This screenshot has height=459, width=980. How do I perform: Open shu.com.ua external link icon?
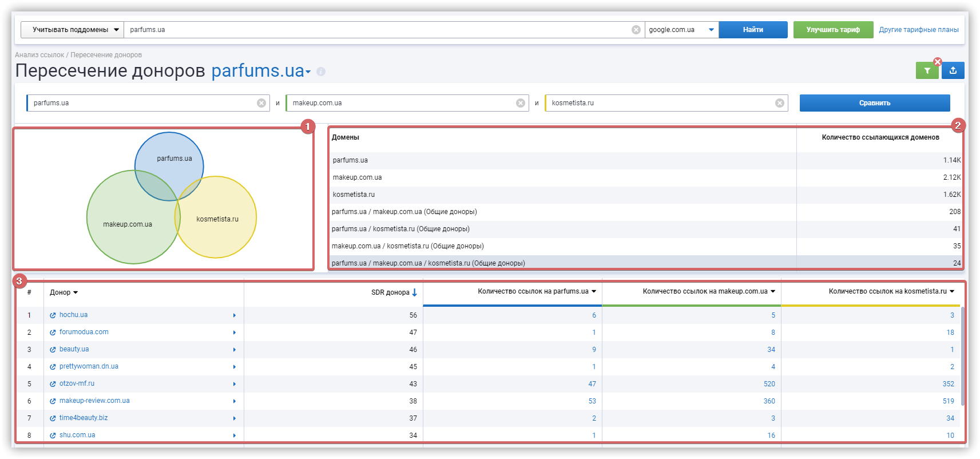tap(53, 436)
